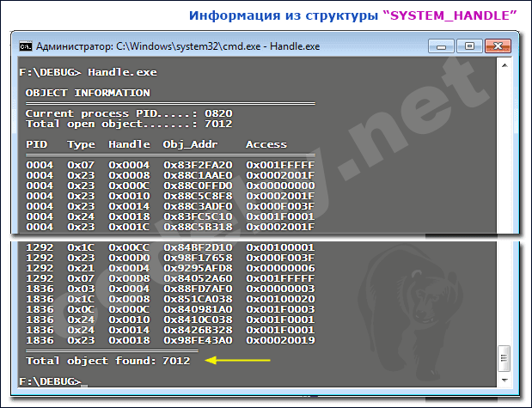Click the 'OBJECT INFORMATION' heading
This screenshot has width=532, height=408.
pyautogui.click(x=88, y=93)
